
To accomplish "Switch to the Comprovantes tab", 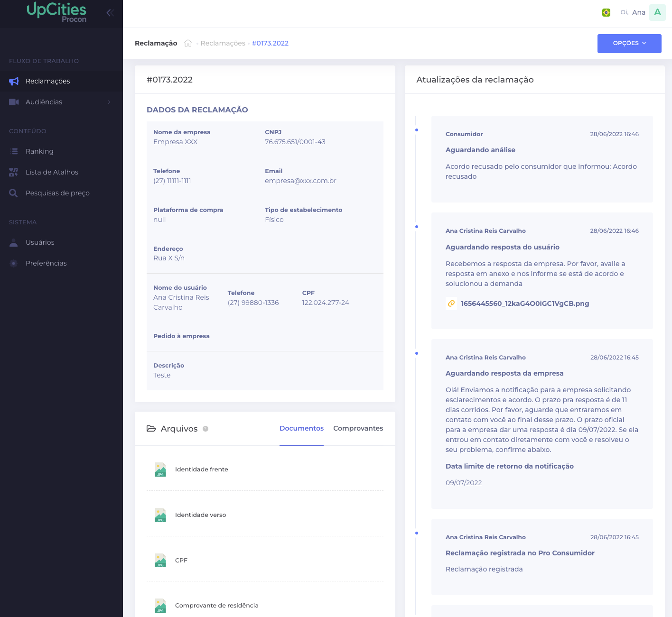I will pyautogui.click(x=358, y=428).
